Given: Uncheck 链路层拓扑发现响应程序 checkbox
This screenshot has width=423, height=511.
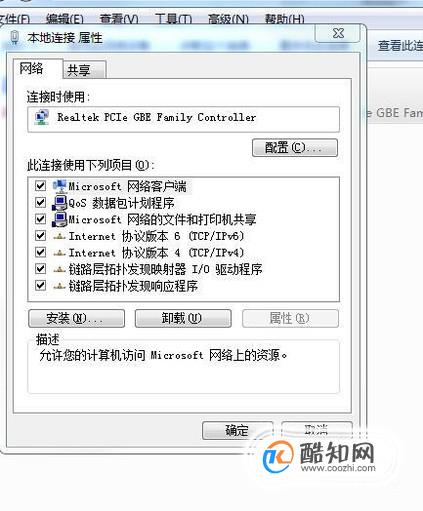Looking at the screenshot, I should [x=40, y=285].
